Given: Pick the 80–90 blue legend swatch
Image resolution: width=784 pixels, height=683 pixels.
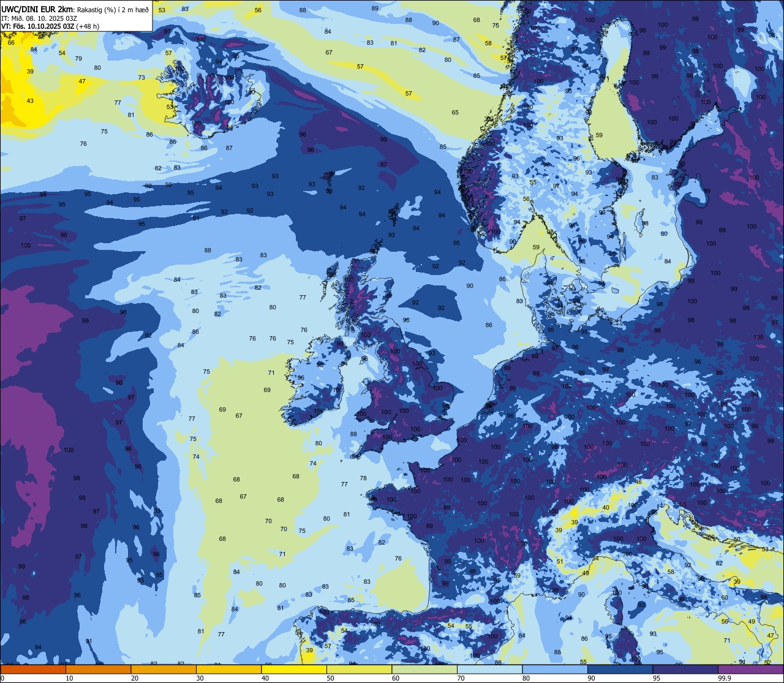Looking at the screenshot, I should point(555,669).
